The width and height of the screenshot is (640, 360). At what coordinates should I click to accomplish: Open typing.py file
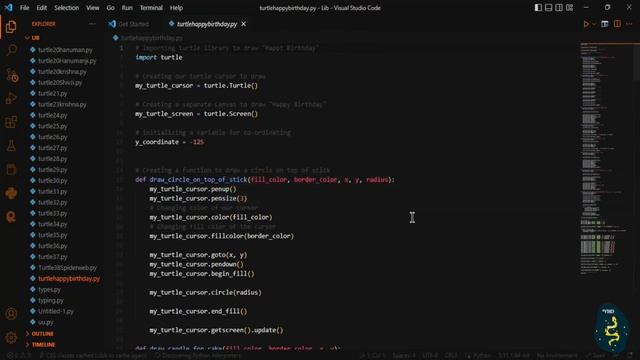(x=51, y=300)
